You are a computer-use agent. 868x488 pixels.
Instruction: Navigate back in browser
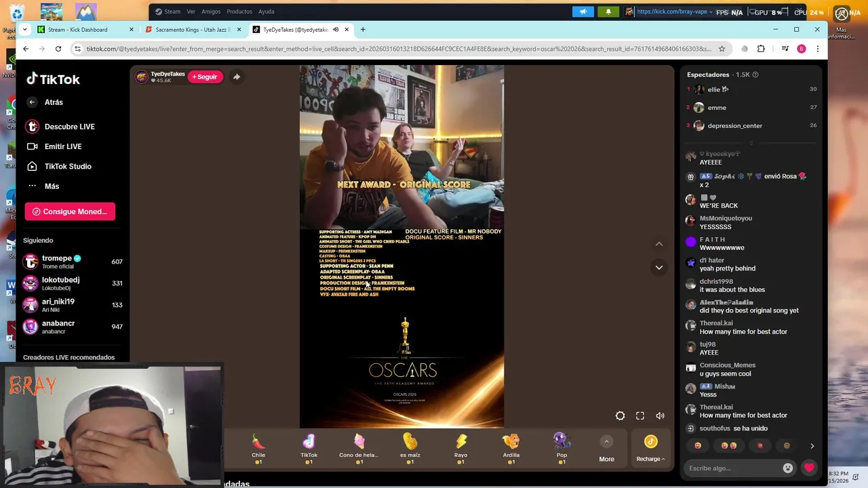[26, 49]
